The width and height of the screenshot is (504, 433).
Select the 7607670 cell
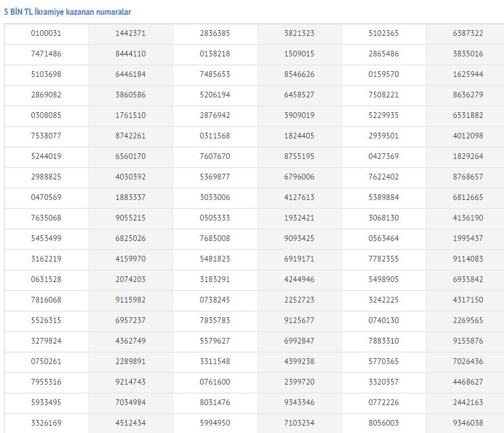(x=215, y=157)
